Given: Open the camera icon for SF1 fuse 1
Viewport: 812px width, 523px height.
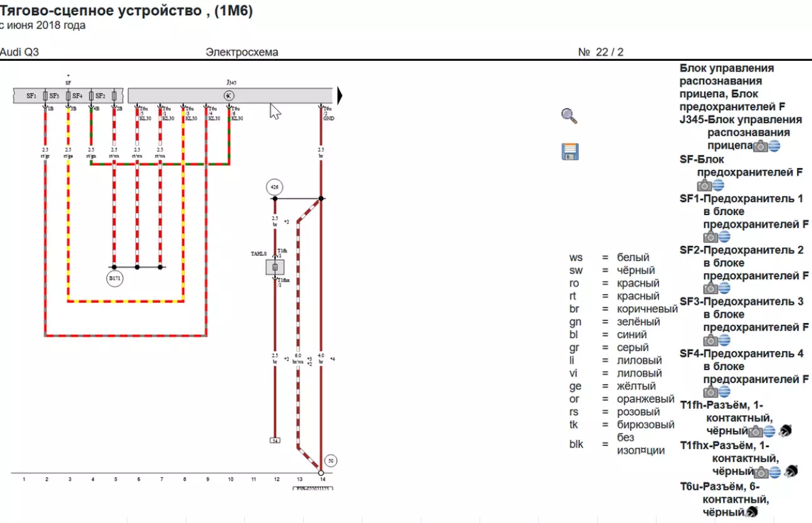Looking at the screenshot, I should [710, 237].
